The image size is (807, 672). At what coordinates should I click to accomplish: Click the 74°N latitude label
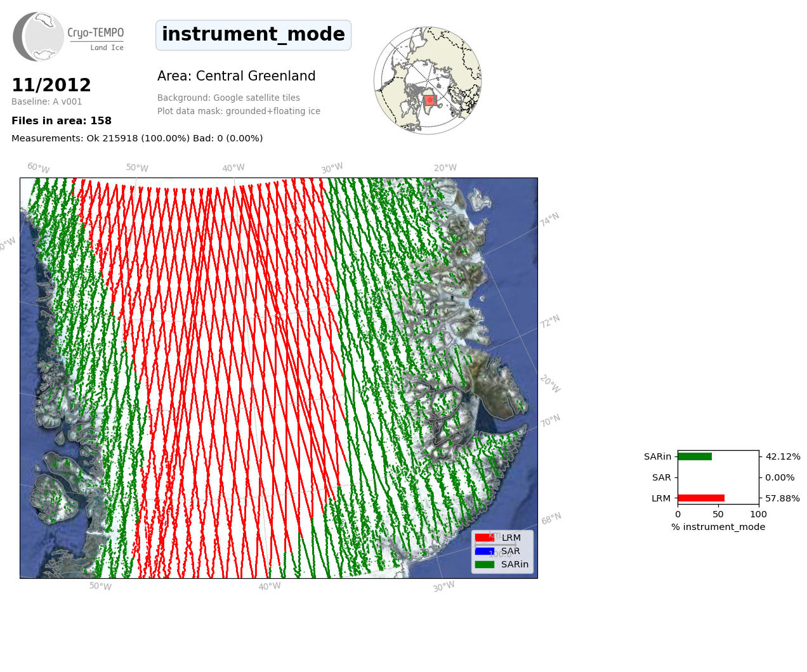[x=549, y=219]
